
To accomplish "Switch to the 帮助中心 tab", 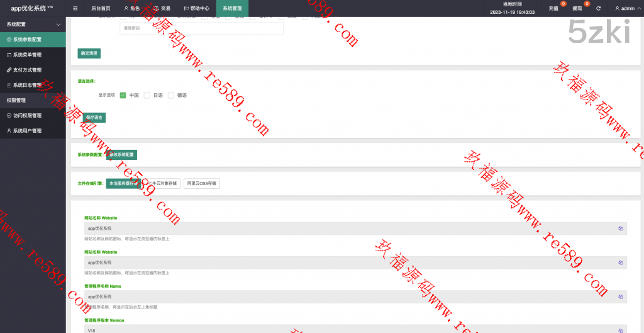I will pyautogui.click(x=196, y=9).
